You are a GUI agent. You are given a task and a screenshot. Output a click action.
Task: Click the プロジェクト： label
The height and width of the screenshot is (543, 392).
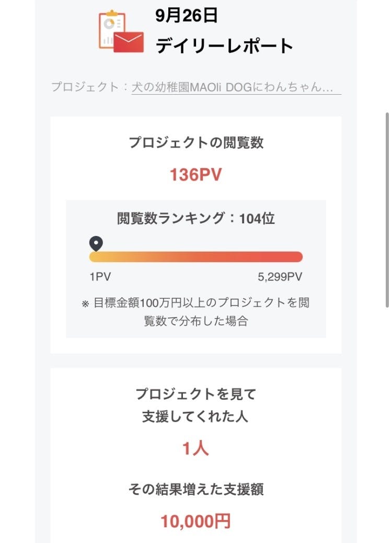coord(89,87)
